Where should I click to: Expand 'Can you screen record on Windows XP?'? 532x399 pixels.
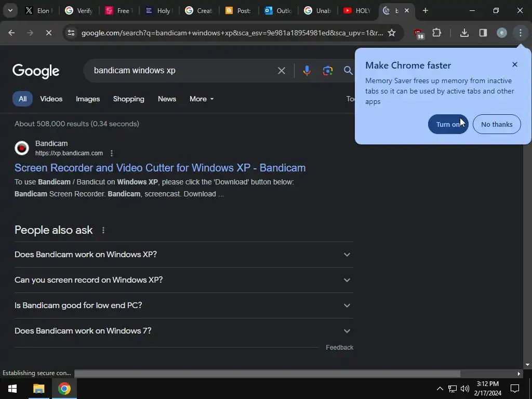(183, 280)
